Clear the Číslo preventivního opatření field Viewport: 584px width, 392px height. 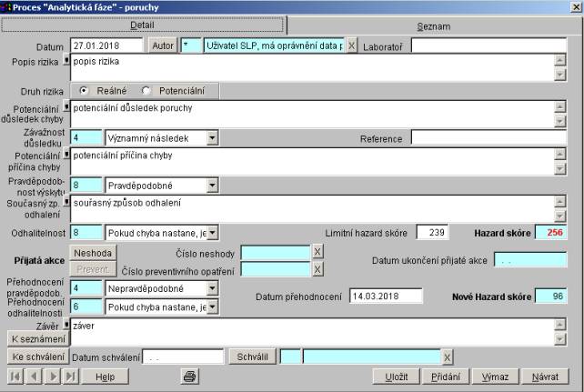[x=317, y=269]
